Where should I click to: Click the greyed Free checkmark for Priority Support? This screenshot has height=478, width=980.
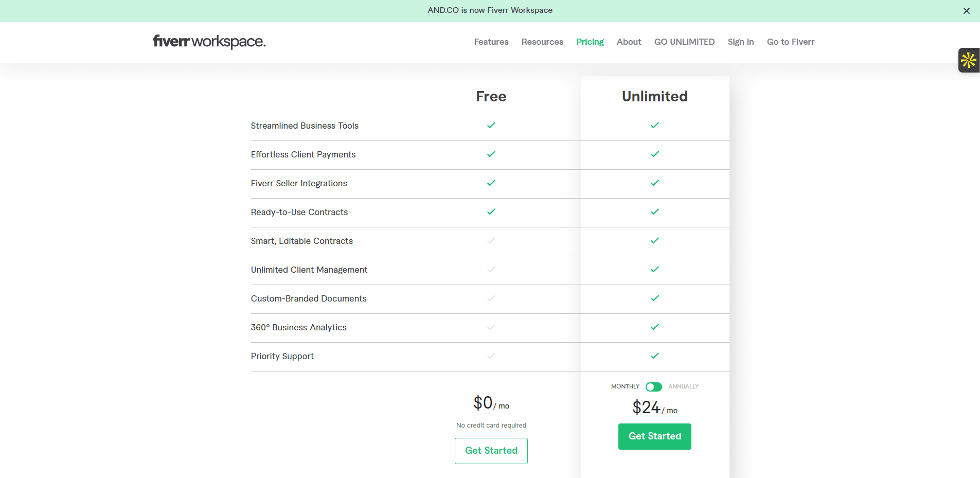click(x=491, y=356)
